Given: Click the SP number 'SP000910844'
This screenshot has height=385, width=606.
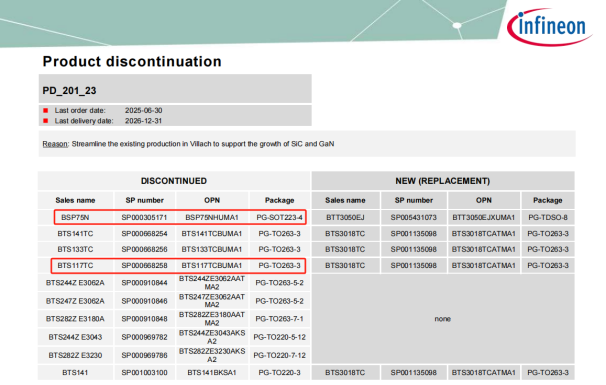Looking at the screenshot, I should (145, 283).
